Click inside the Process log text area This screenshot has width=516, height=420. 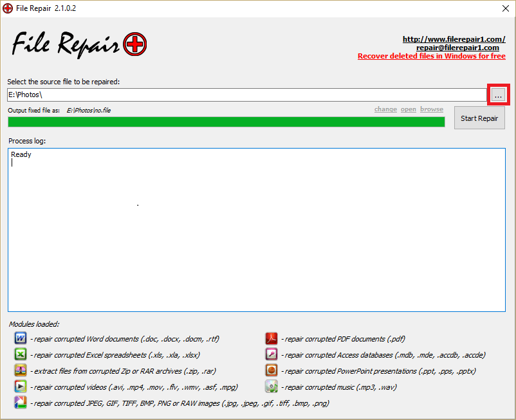[x=257, y=230]
